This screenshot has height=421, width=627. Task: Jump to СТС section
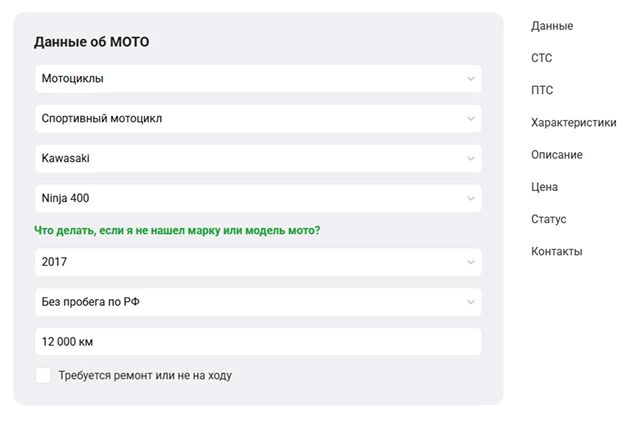pyautogui.click(x=541, y=58)
